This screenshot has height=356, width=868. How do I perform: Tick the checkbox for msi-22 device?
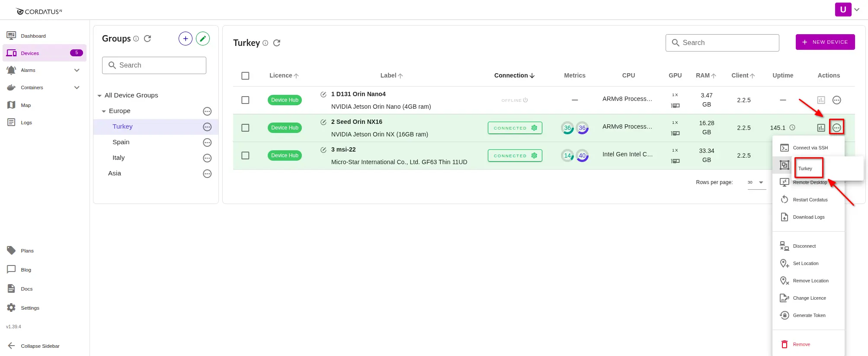point(245,155)
